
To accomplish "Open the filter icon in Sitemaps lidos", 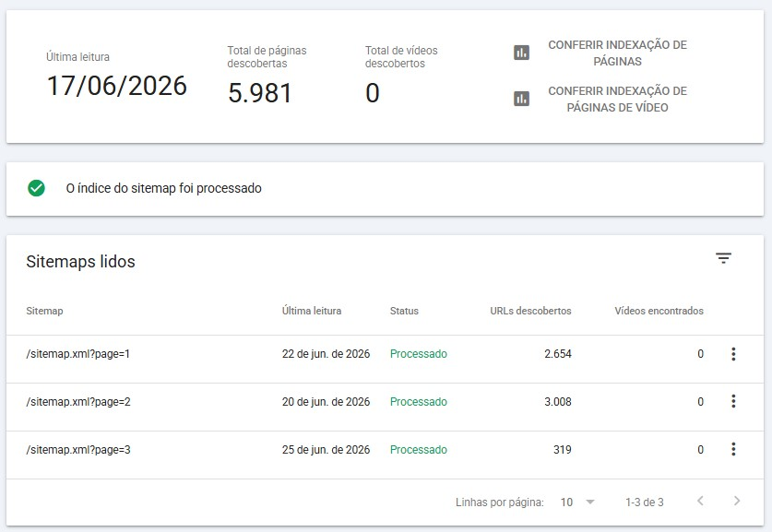I will (x=723, y=258).
